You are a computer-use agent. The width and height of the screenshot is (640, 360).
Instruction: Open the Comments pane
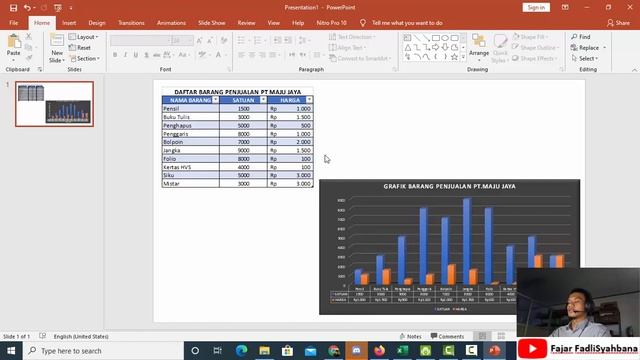[x=447, y=336]
